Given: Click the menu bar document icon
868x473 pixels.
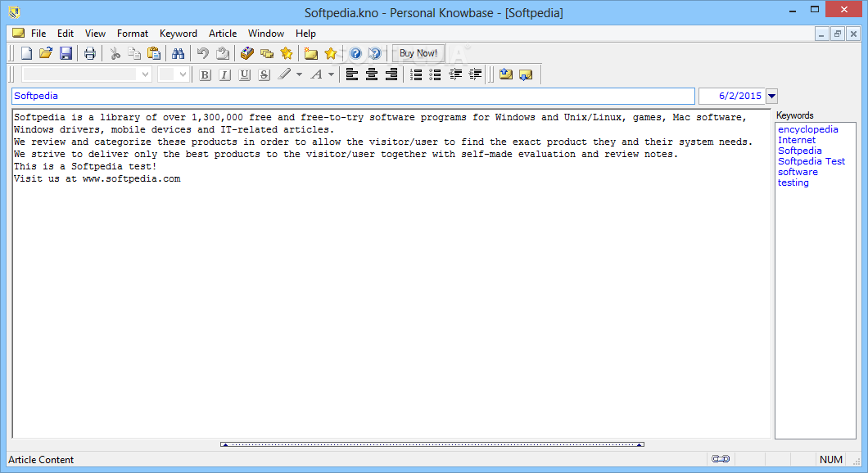Looking at the screenshot, I should tap(18, 34).
